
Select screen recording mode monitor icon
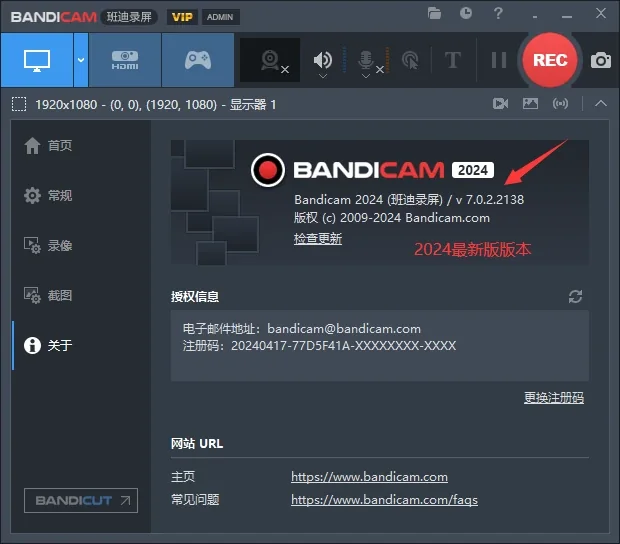37,60
